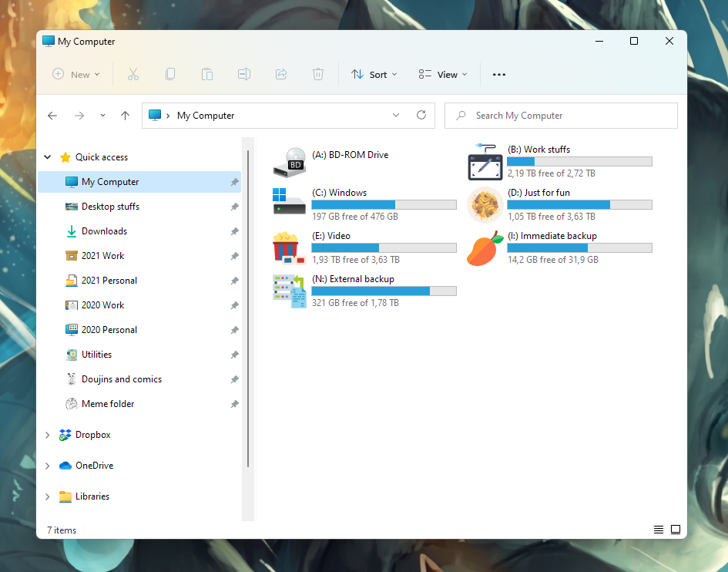
Task: Unpin Meme folder using its pin icon
Action: [x=234, y=404]
